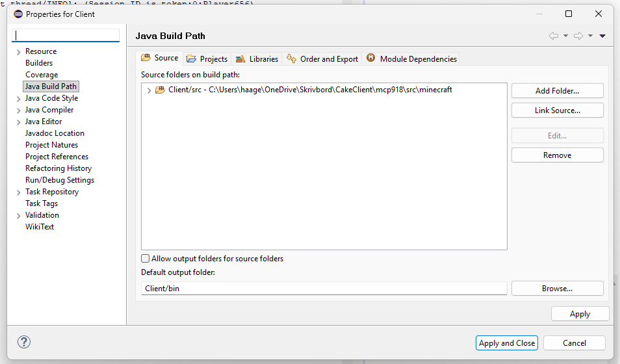Switch to the Projects tab
The image size is (620, 364).
point(207,59)
